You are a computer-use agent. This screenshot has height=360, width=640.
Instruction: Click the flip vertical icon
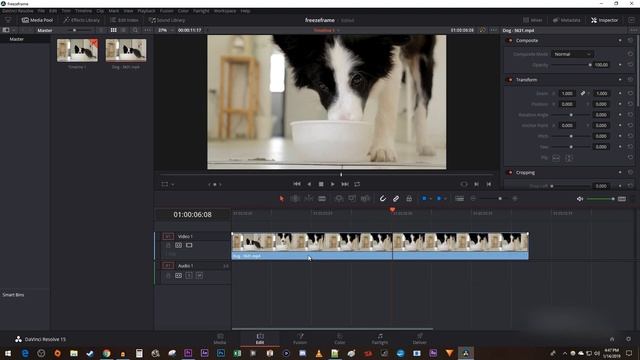click(x=569, y=158)
